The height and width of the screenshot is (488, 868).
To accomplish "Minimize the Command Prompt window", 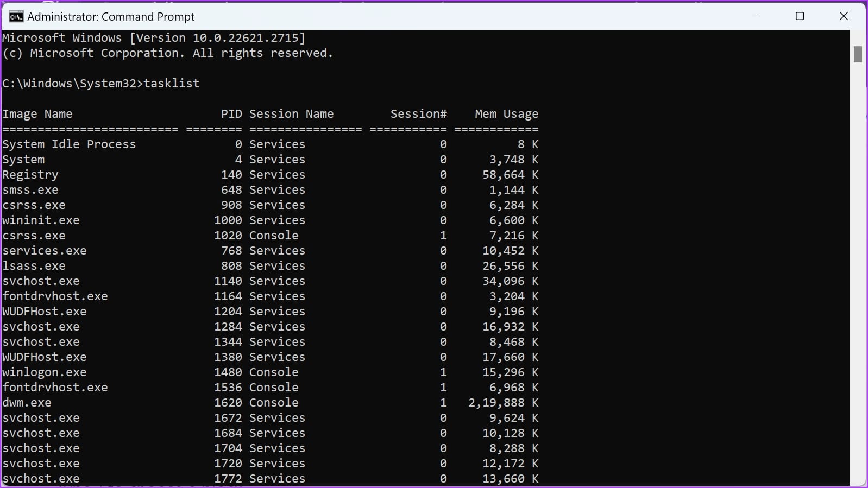I will 756,16.
